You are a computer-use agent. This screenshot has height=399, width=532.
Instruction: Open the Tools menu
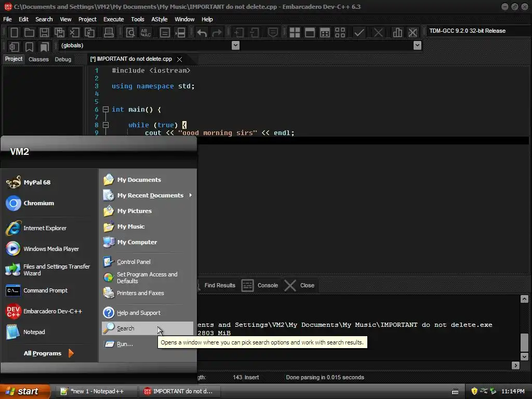(x=138, y=19)
